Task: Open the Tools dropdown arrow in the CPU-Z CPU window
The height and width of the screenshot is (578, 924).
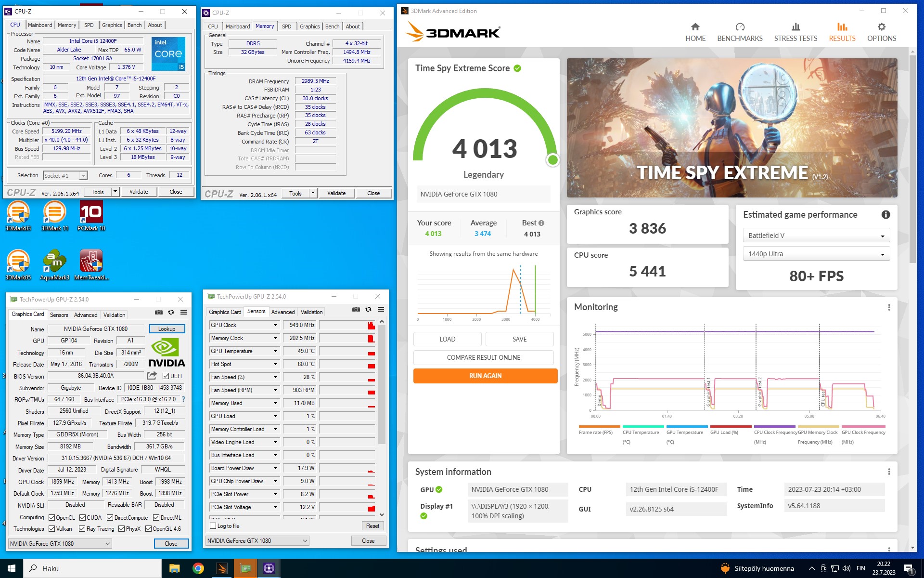Action: 115,192
